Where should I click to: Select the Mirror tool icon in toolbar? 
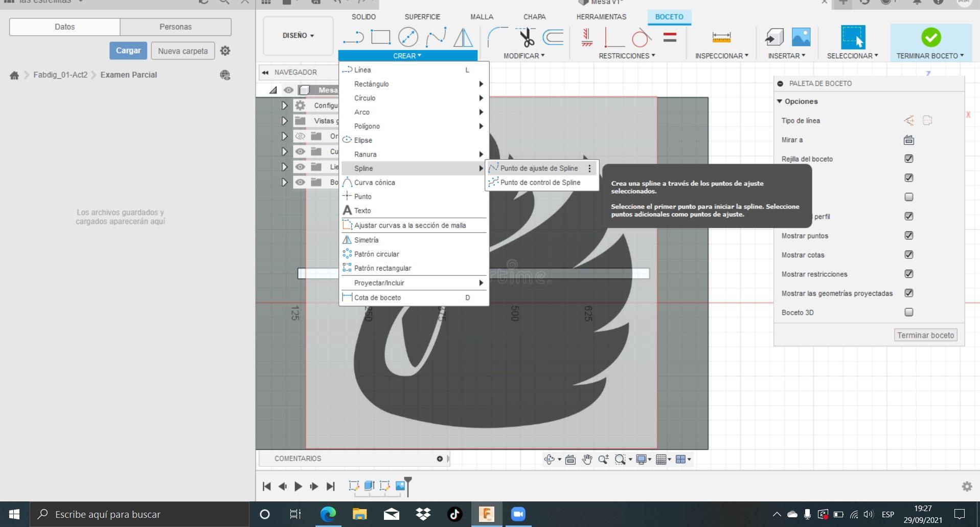click(x=463, y=37)
